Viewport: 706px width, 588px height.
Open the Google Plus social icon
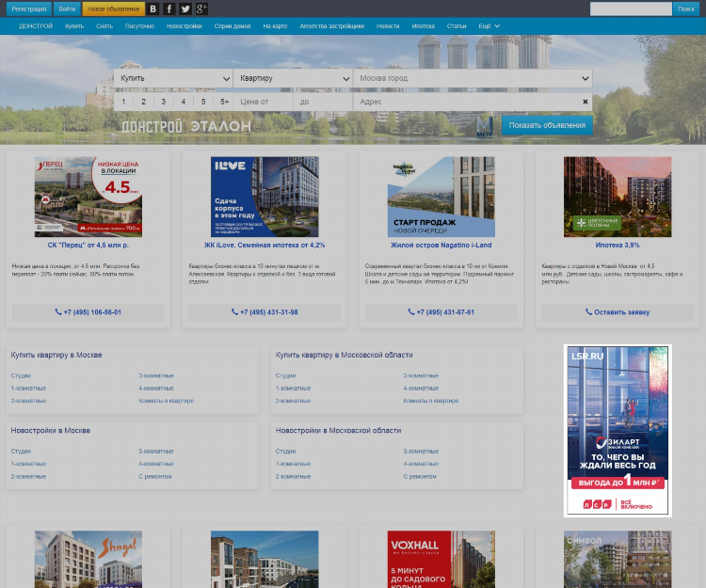[201, 8]
